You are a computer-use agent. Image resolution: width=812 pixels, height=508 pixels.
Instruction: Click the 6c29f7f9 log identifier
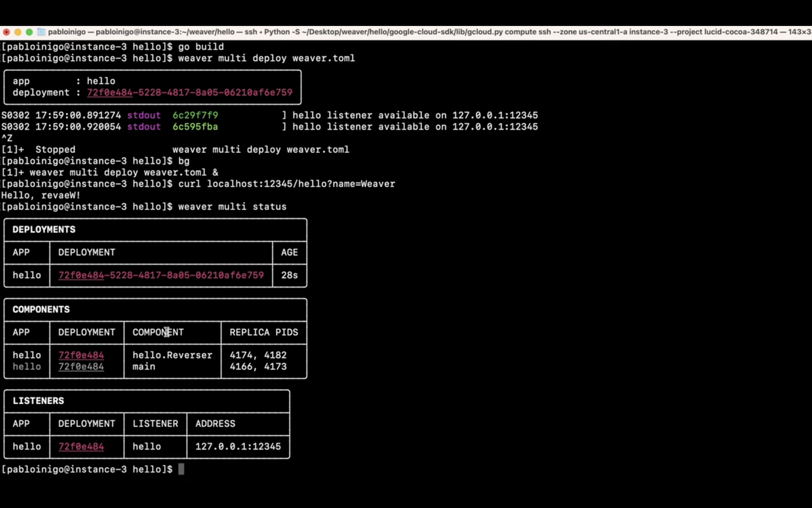point(195,115)
